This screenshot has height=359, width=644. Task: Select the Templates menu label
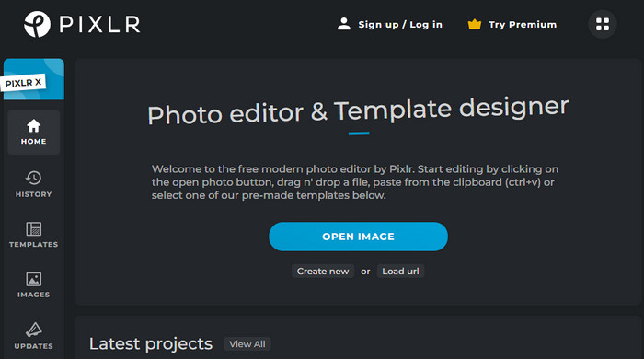click(x=34, y=245)
